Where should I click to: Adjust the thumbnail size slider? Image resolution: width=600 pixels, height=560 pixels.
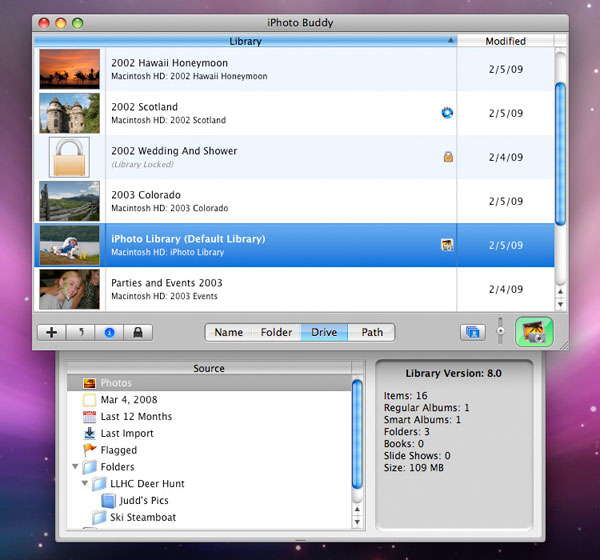click(501, 331)
